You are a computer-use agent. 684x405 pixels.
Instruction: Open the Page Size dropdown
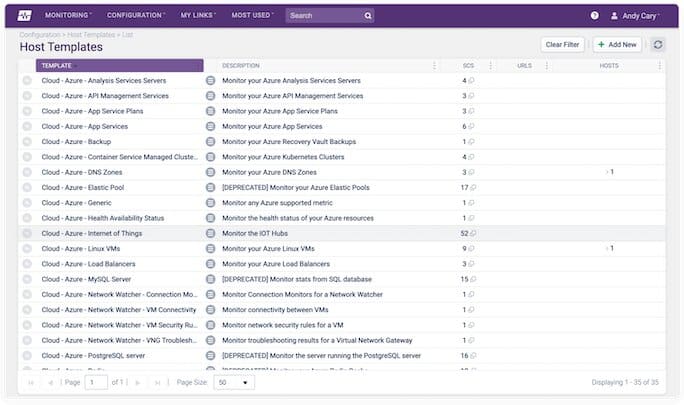point(234,382)
